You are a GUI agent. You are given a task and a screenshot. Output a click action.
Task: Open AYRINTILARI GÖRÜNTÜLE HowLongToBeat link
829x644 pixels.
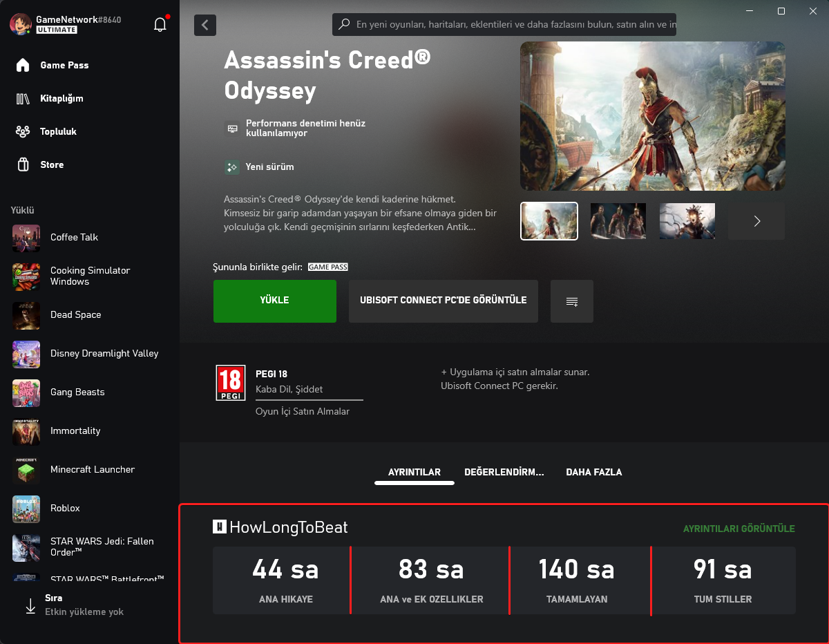click(739, 529)
